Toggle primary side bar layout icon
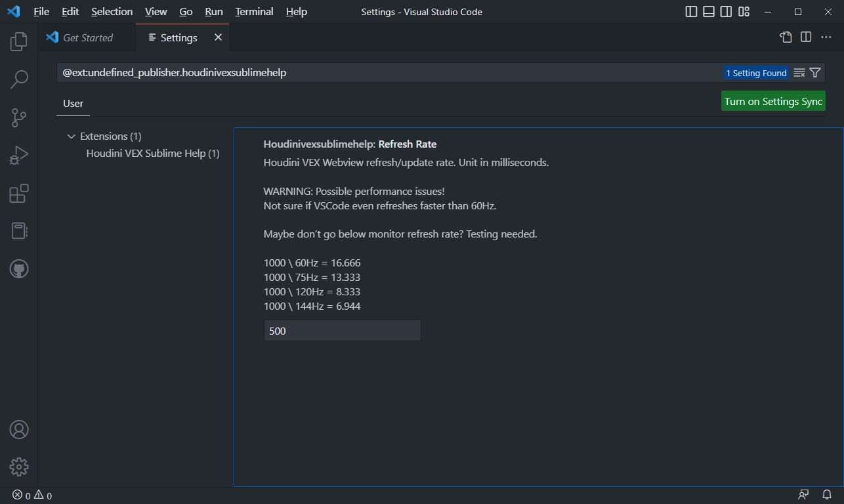 [691, 12]
